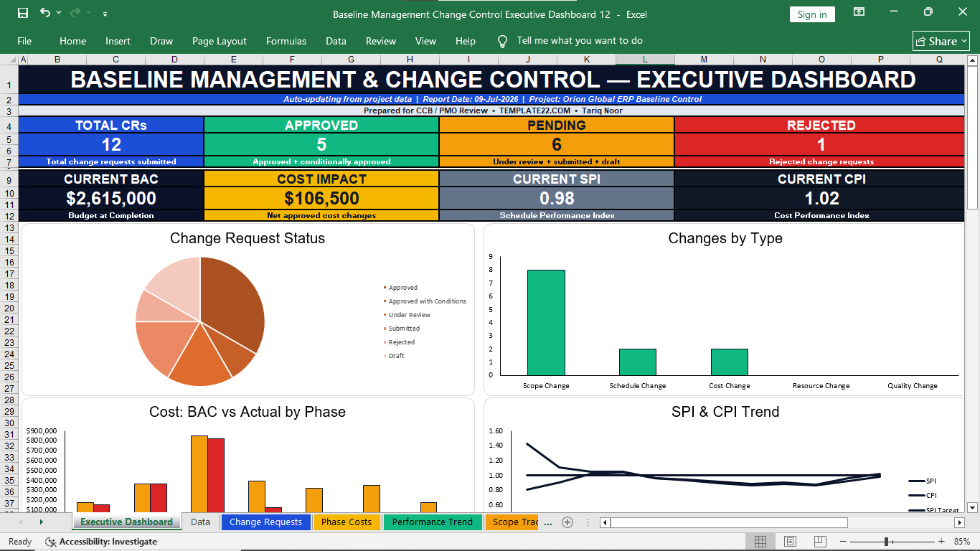Click Accessibility: Investigate in status bar
Screen dimensions: 980x551
(100, 542)
